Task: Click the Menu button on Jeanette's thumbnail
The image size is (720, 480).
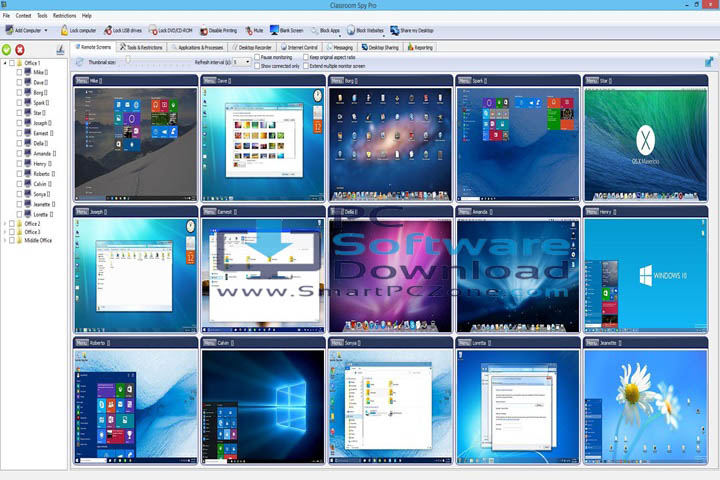Action: 592,343
